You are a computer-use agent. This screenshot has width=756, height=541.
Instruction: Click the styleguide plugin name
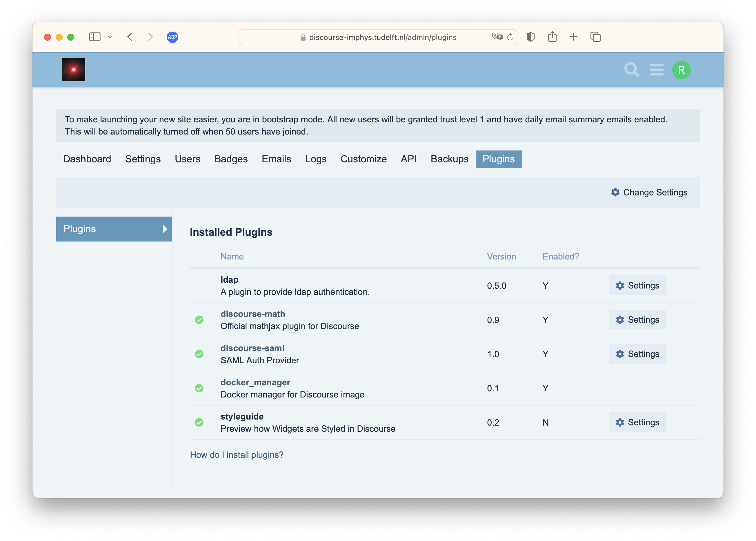(242, 417)
